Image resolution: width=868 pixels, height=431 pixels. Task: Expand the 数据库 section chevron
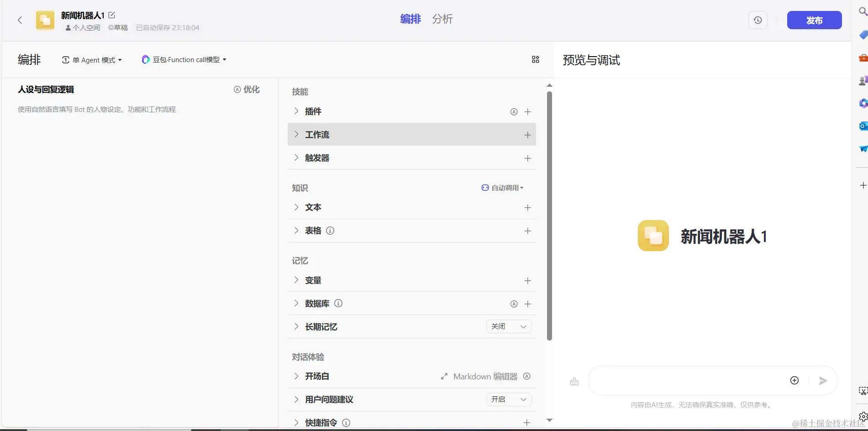(296, 303)
